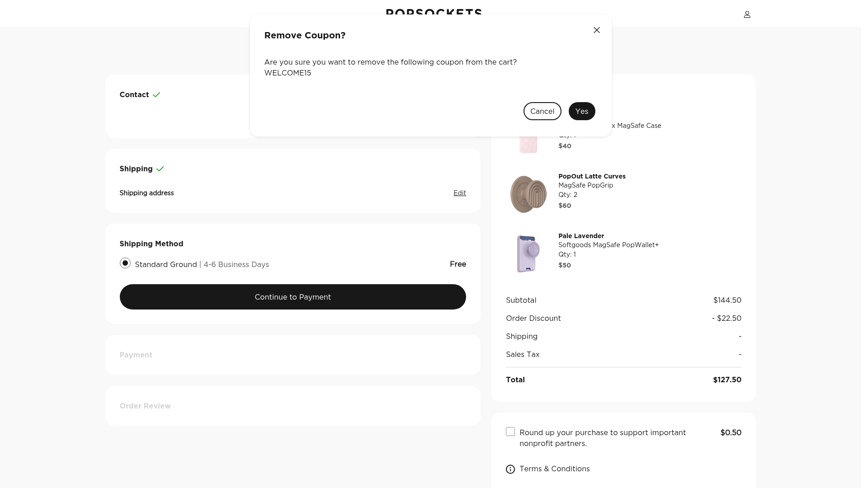
Task: Expand the Contact section
Action: point(134,95)
